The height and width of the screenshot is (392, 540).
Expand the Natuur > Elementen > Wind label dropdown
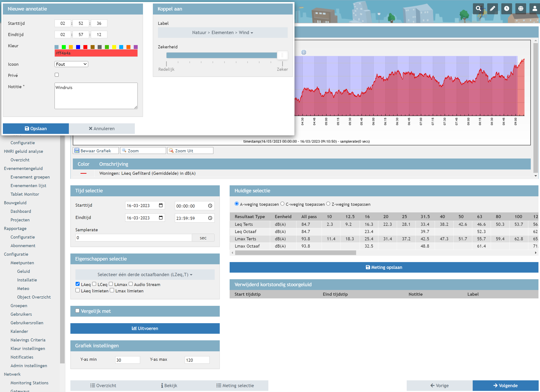pyautogui.click(x=222, y=33)
